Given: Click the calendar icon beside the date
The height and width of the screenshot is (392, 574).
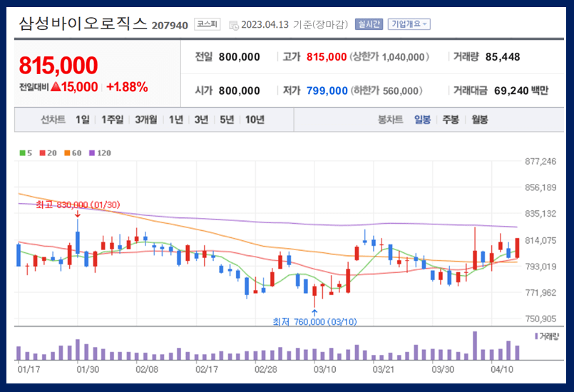Looking at the screenshot, I should pos(233,25).
